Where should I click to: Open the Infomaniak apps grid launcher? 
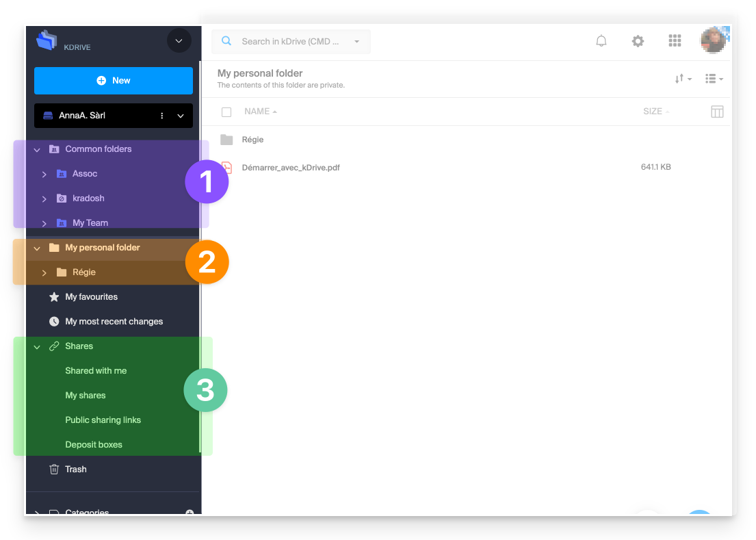tap(675, 40)
